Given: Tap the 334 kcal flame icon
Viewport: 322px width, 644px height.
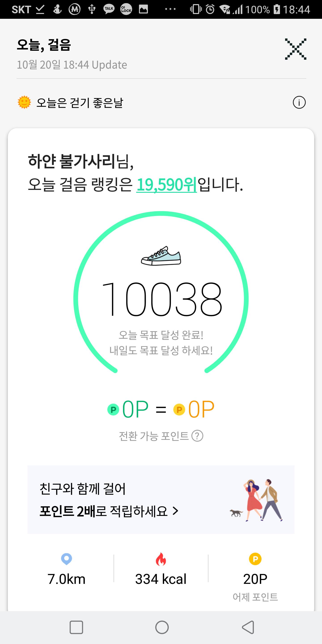Looking at the screenshot, I should pyautogui.click(x=161, y=559).
